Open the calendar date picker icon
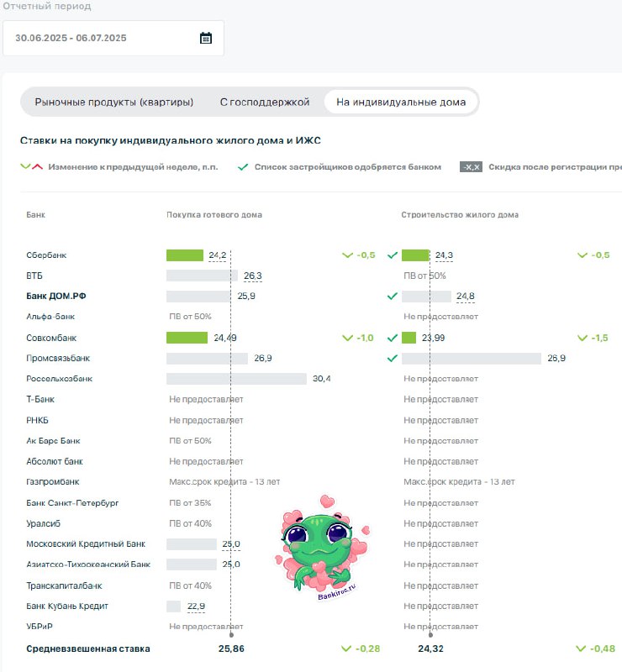 [x=206, y=38]
